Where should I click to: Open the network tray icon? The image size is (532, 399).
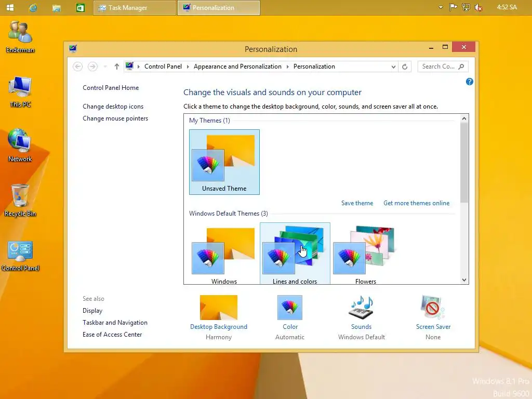click(466, 7)
